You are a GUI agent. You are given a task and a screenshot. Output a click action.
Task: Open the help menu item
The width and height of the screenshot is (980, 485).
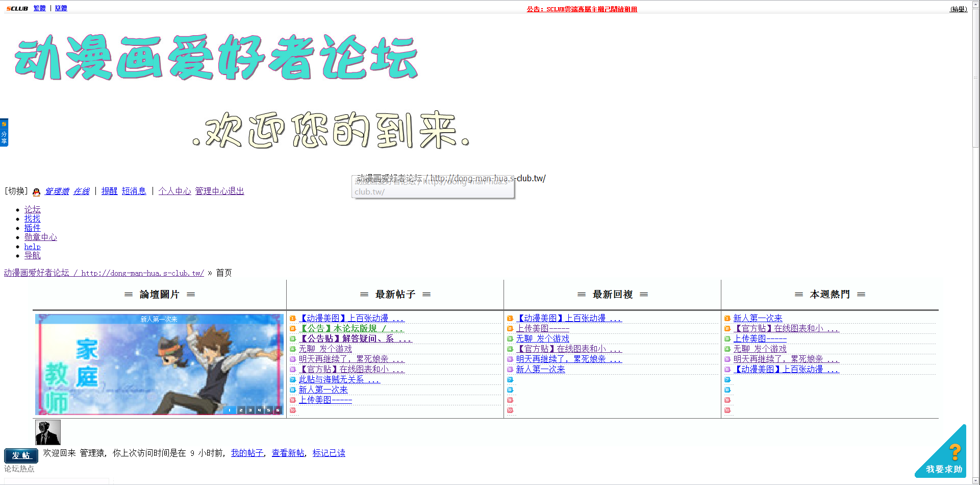[x=33, y=247]
